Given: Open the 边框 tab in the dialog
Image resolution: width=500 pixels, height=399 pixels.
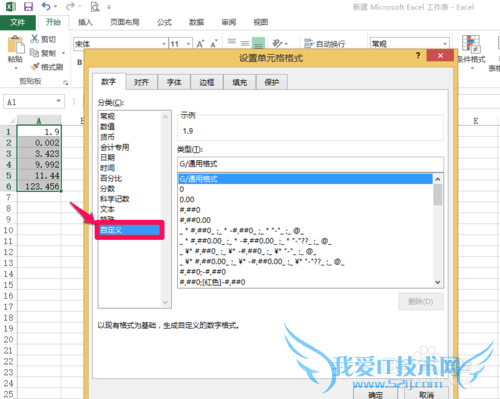Looking at the screenshot, I should tap(207, 82).
